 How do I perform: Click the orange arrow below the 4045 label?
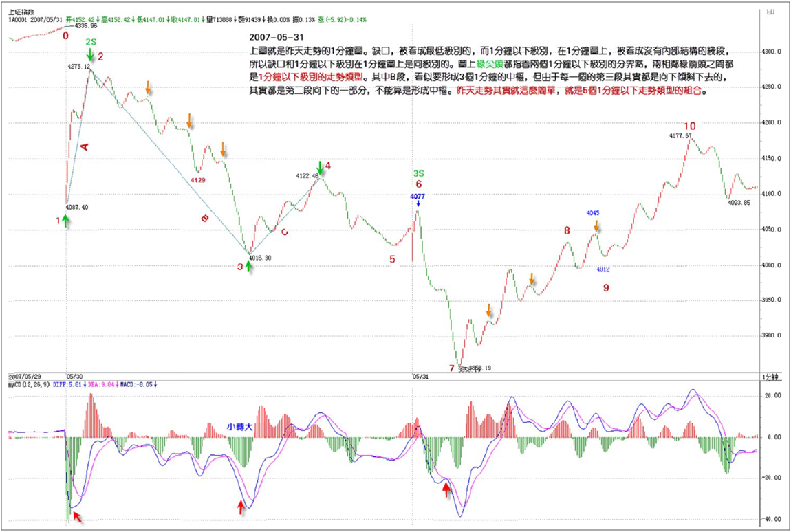tap(597, 225)
